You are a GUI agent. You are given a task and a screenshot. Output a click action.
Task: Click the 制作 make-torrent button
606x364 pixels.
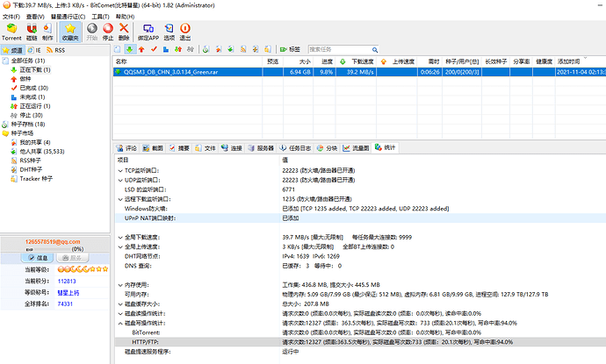tap(47, 32)
